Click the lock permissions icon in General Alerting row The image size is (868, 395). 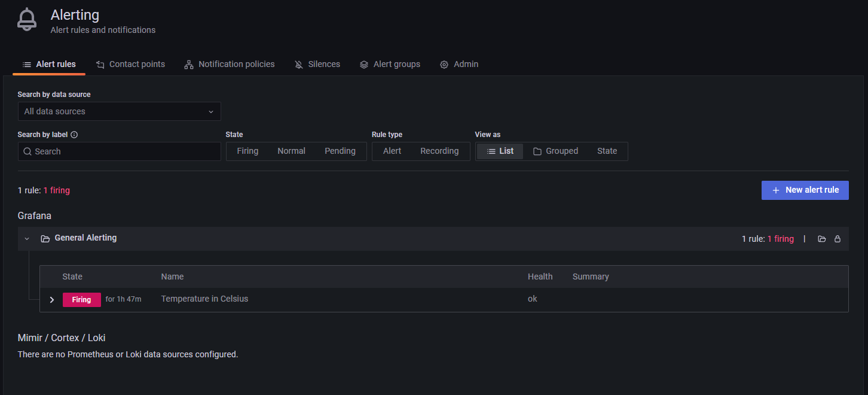pyautogui.click(x=838, y=239)
